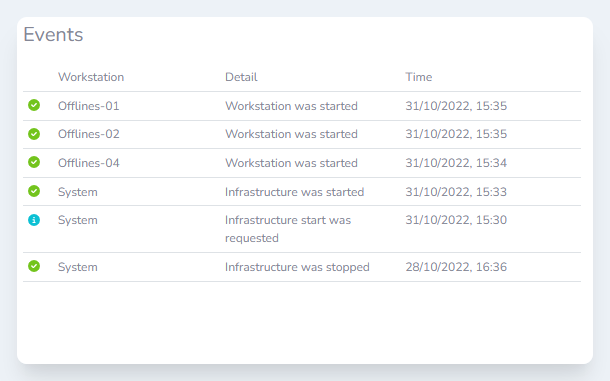Select 'Infrastructure was stopped' detail text

coord(297,267)
